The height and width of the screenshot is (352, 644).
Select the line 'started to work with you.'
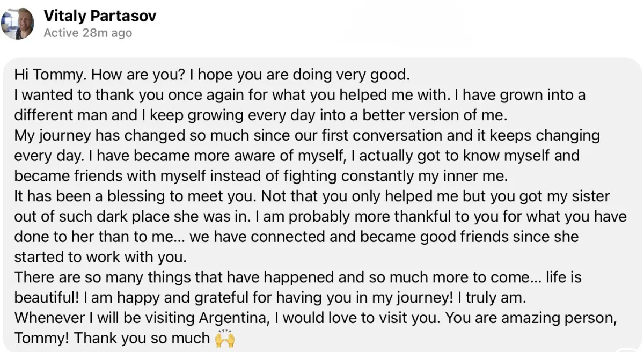(100, 258)
